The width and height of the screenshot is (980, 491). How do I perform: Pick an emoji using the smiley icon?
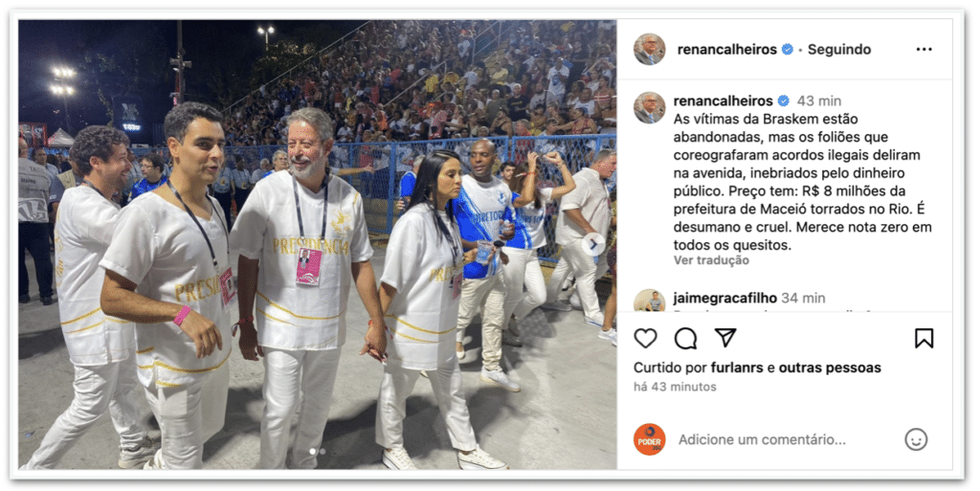[916, 439]
